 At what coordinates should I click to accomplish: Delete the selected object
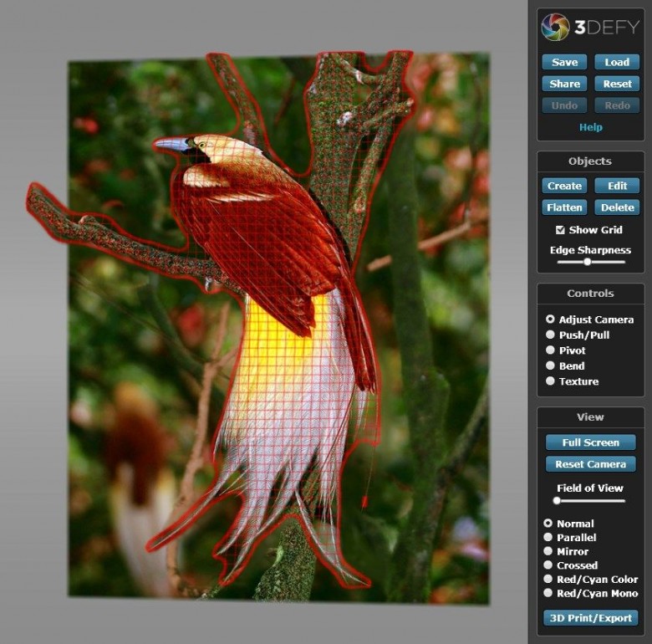617,207
